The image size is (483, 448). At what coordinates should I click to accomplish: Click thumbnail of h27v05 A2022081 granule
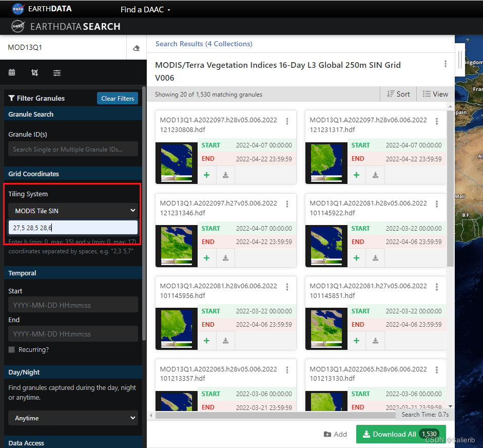326,328
